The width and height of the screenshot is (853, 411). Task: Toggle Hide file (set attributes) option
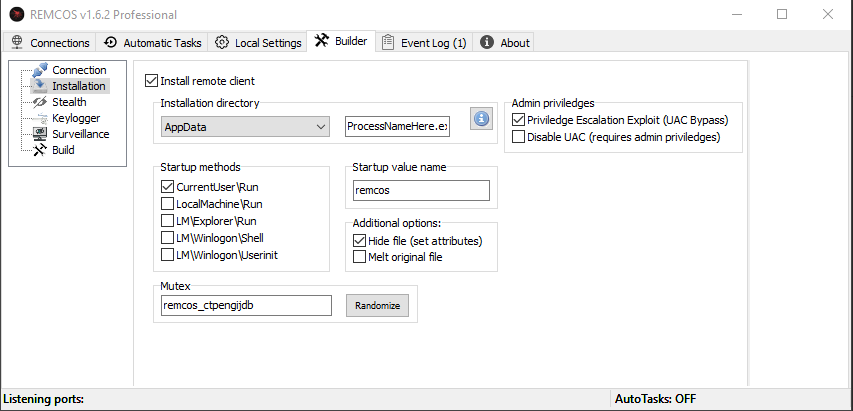point(359,240)
